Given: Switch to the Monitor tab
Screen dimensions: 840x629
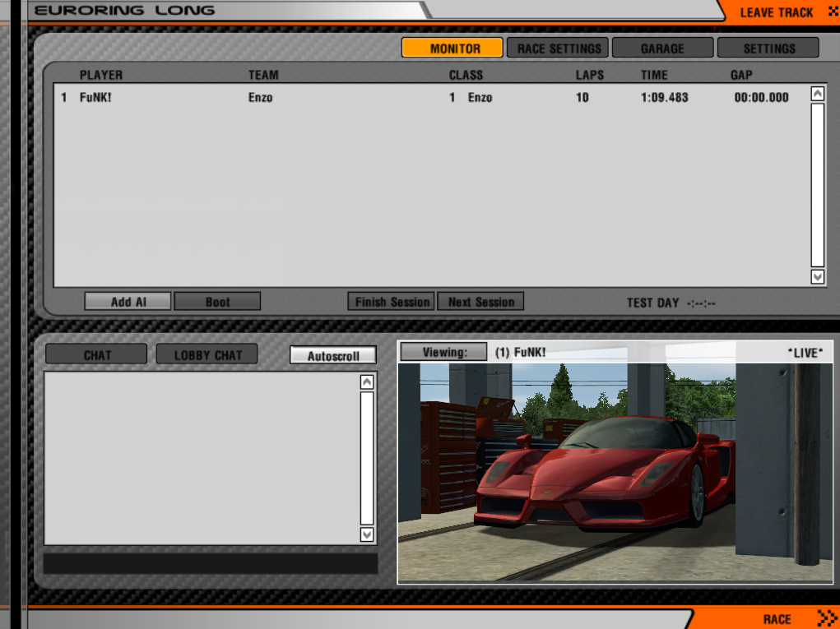Looking at the screenshot, I should 452,49.
